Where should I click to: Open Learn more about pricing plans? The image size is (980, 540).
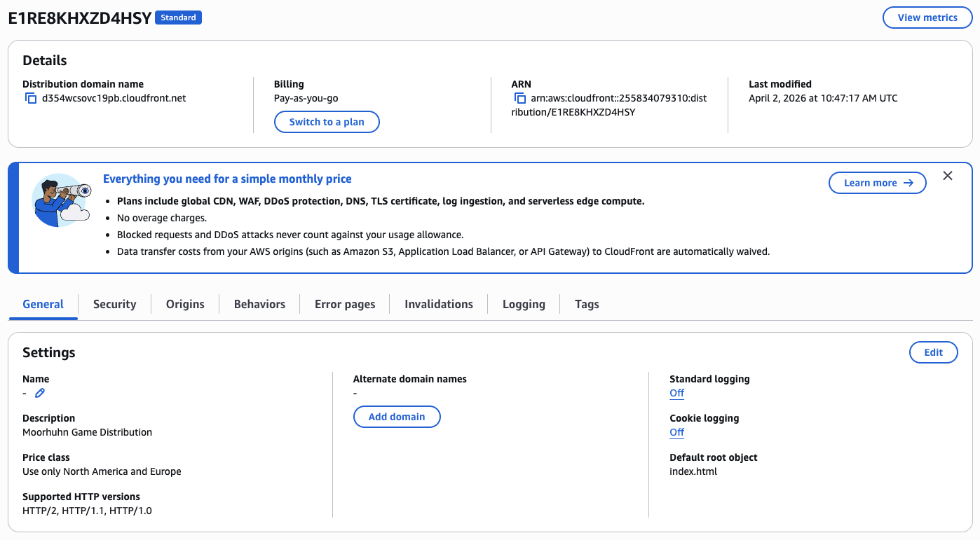[x=877, y=183]
